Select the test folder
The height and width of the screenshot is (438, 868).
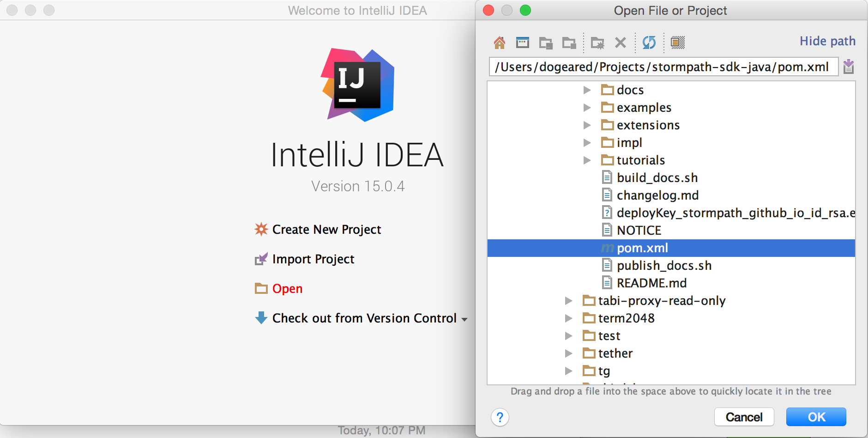click(x=609, y=336)
